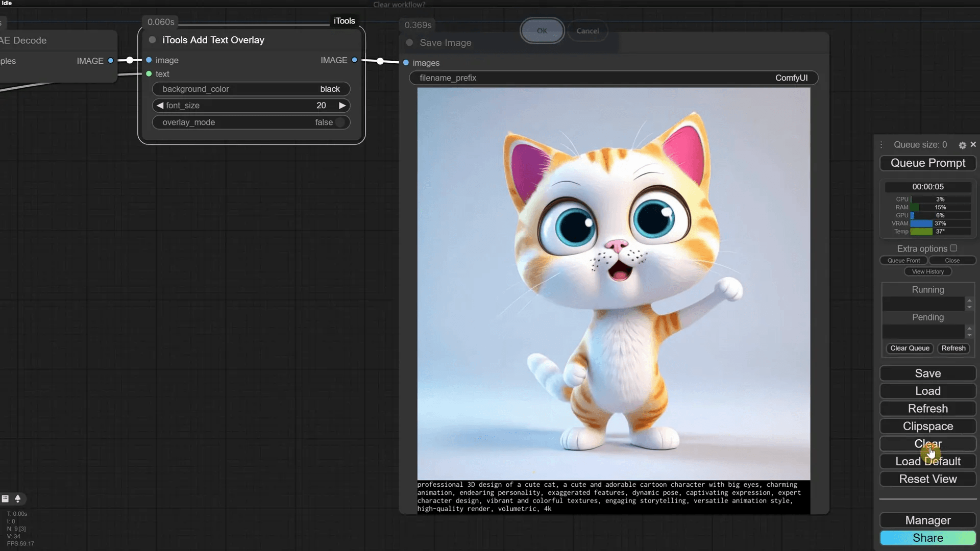This screenshot has height=551, width=980.
Task: Click IMAGE output socket of iTools node
Action: coord(355,60)
